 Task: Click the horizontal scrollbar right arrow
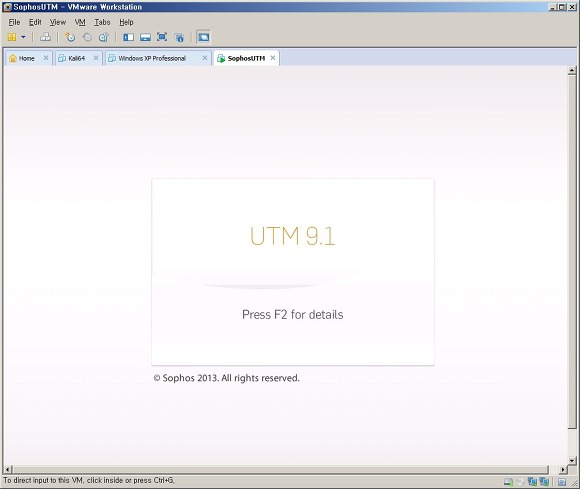click(563, 469)
